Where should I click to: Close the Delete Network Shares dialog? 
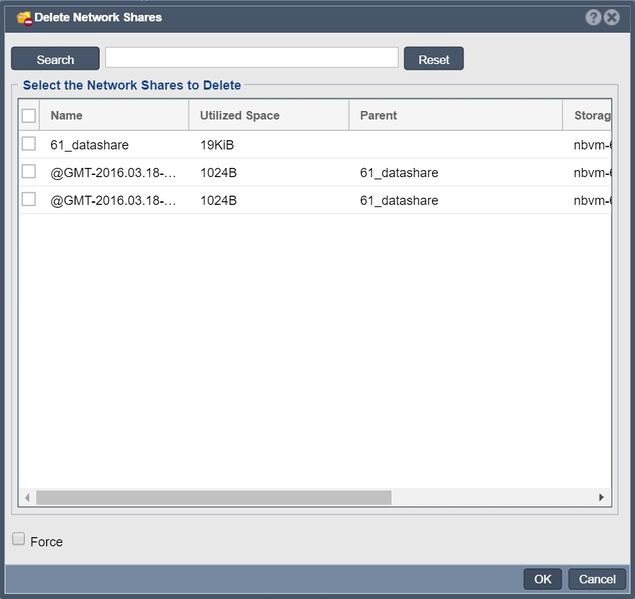coord(612,17)
